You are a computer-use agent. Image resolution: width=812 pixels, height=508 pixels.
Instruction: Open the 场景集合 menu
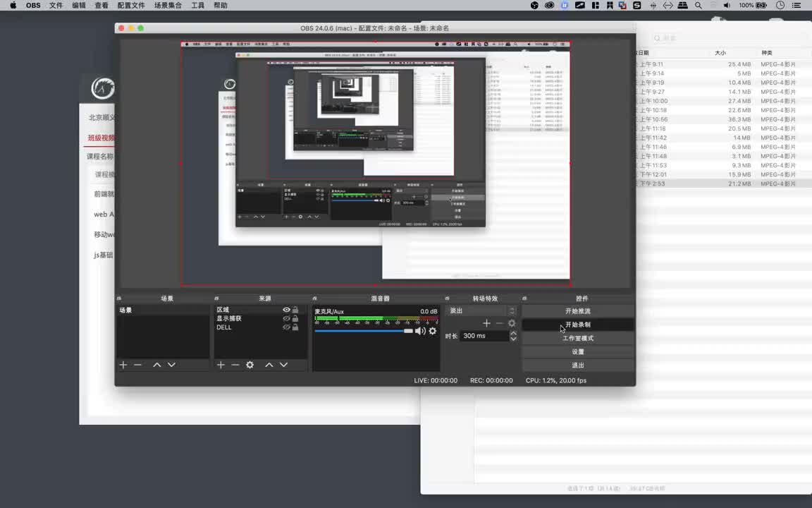click(x=168, y=5)
